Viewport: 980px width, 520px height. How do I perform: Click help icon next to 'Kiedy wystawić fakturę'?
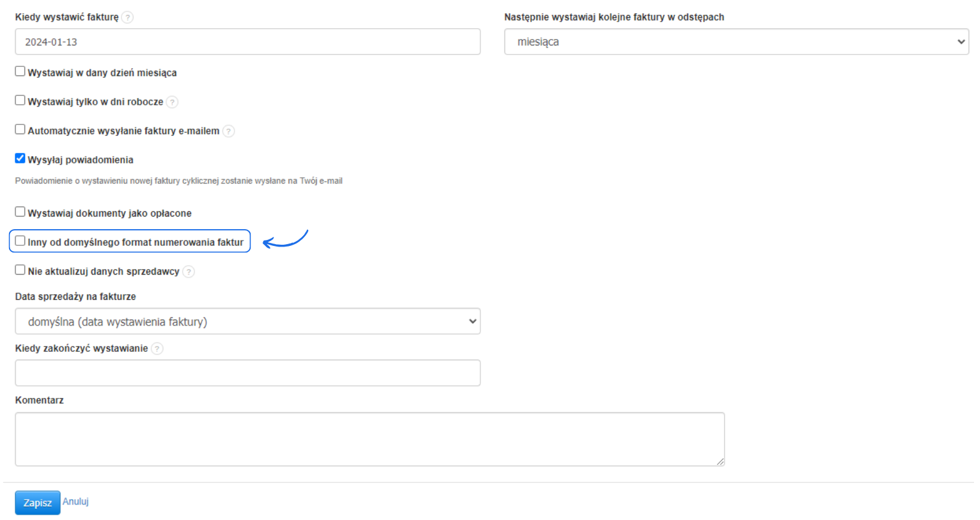pos(127,17)
